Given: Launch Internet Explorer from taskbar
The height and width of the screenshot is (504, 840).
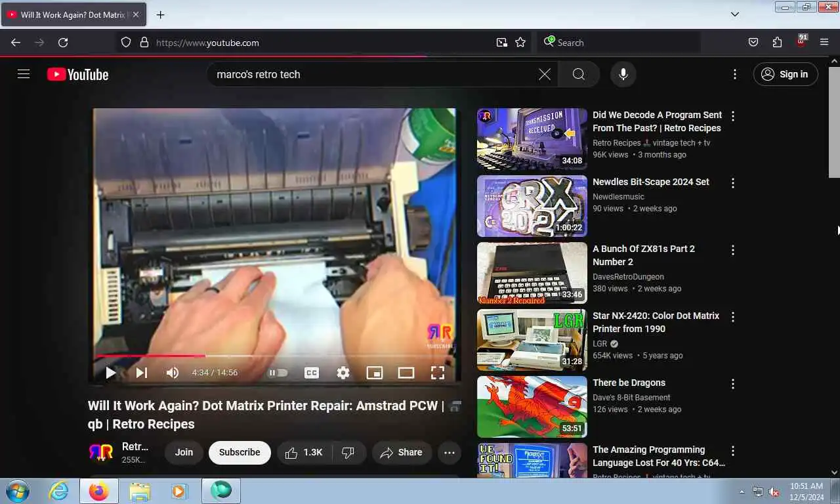Looking at the screenshot, I should [59, 491].
